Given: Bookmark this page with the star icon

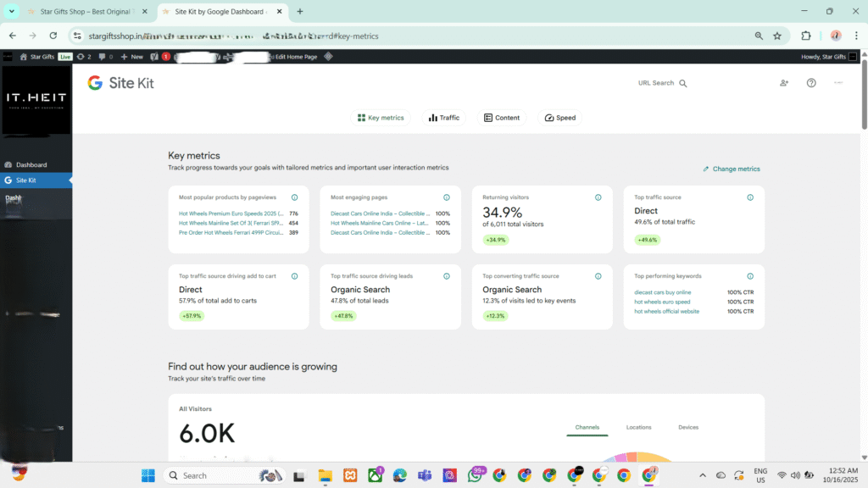Looking at the screenshot, I should [777, 36].
